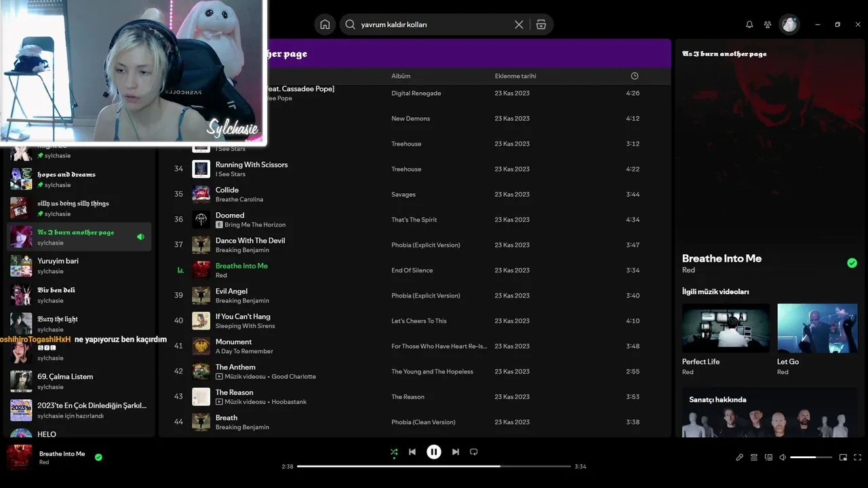Select the 'Collide' track row
This screenshot has height=488, width=868.
coord(415,195)
